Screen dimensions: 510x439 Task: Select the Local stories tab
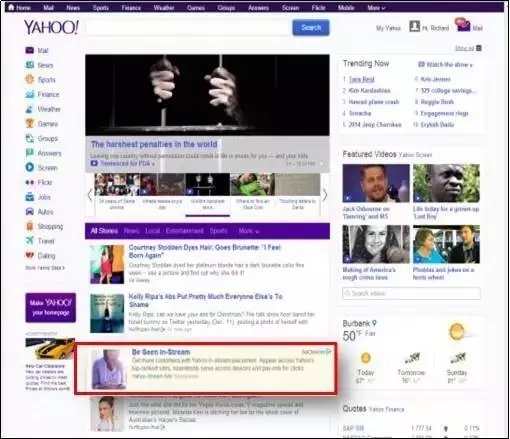[152, 231]
